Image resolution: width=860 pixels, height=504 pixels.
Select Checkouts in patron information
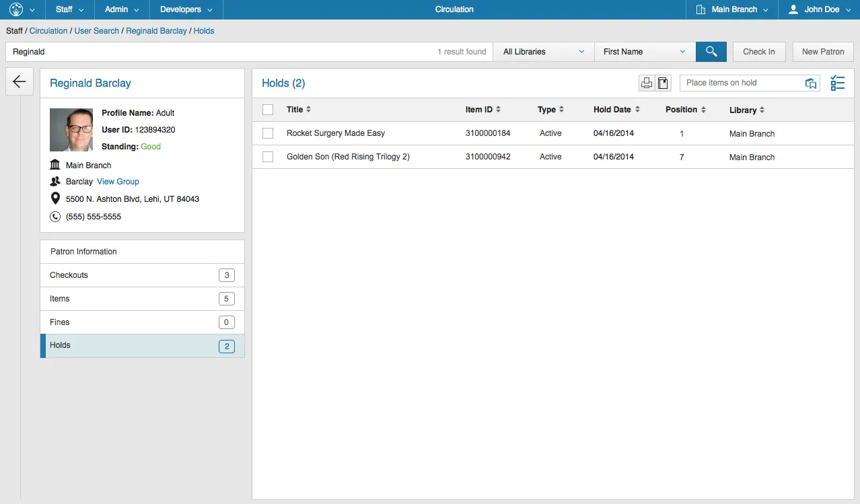point(142,275)
